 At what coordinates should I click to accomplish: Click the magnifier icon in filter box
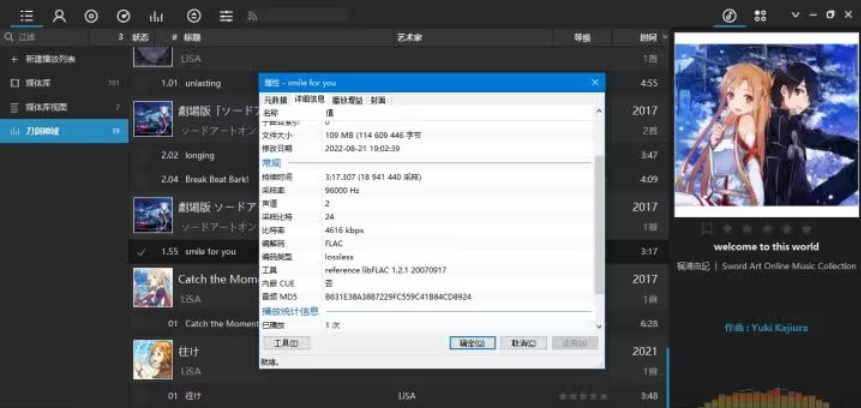tap(9, 37)
